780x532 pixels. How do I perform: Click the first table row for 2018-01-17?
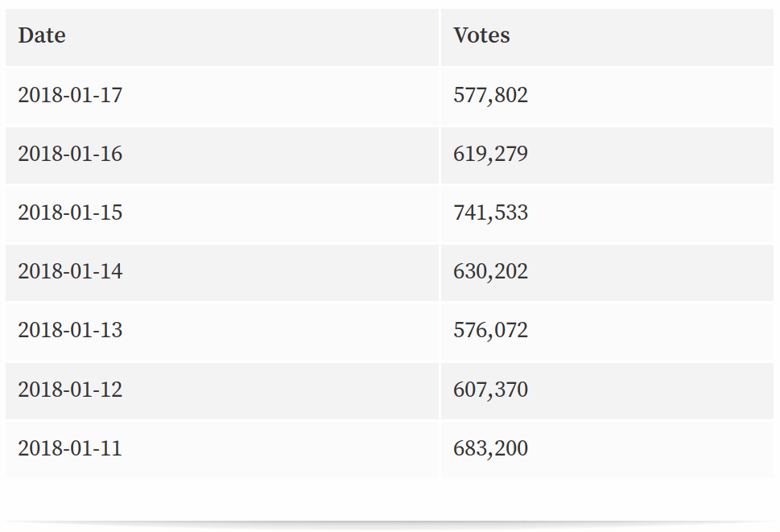tap(390, 97)
